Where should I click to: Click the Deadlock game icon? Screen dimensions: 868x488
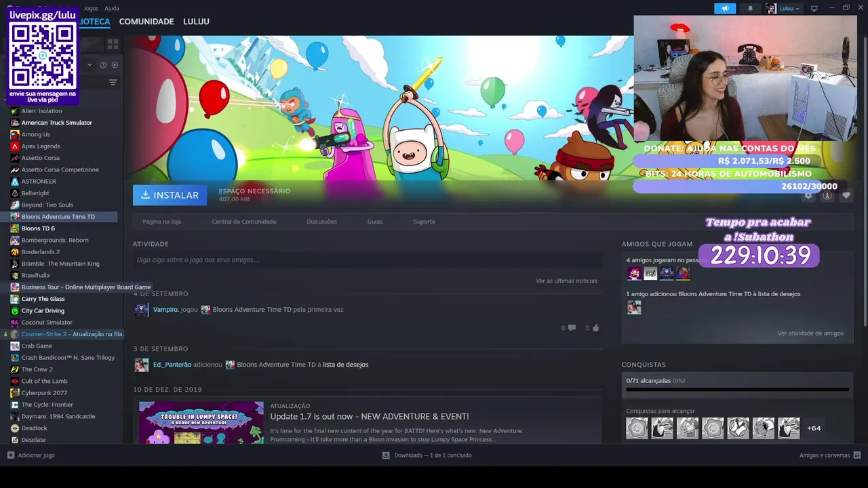point(15,428)
